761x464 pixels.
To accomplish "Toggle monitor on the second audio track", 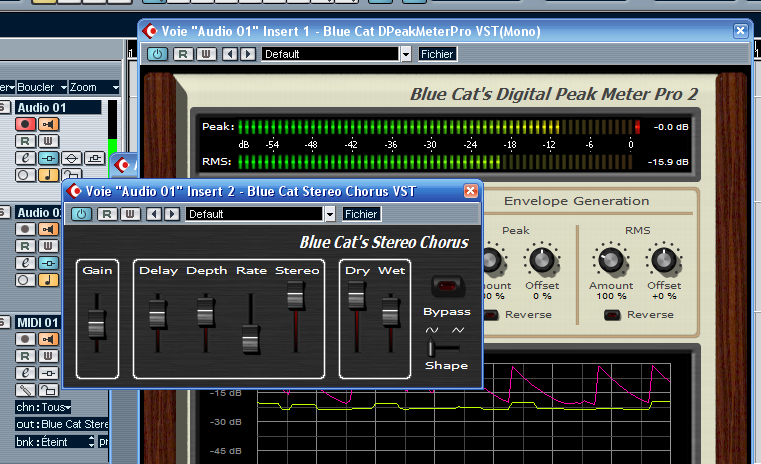I will (49, 229).
